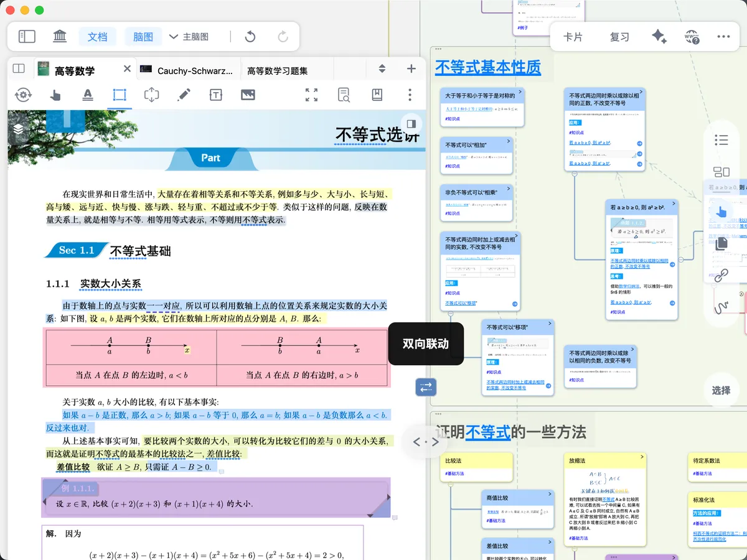The height and width of the screenshot is (560, 747).
Task: Open the library building icon
Action: point(60,37)
